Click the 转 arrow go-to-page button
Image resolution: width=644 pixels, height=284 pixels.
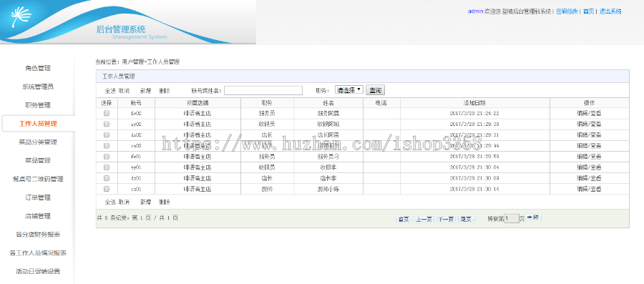(x=534, y=217)
